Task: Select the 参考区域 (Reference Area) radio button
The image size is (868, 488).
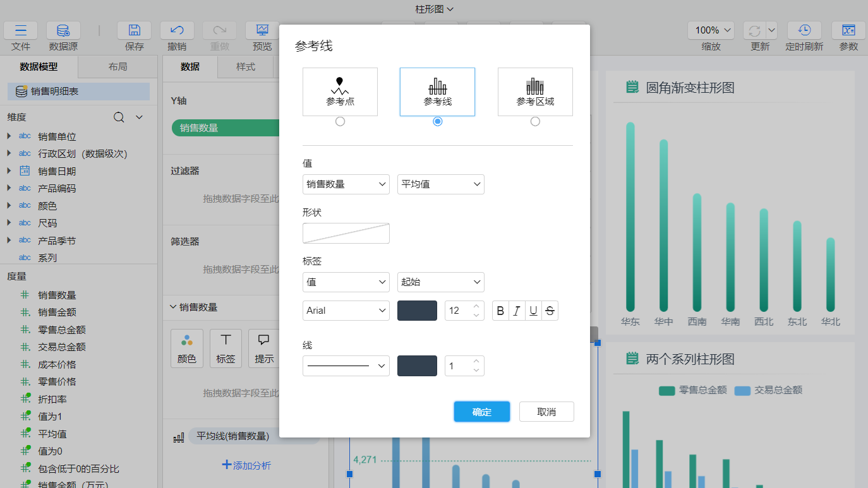Action: [x=535, y=121]
